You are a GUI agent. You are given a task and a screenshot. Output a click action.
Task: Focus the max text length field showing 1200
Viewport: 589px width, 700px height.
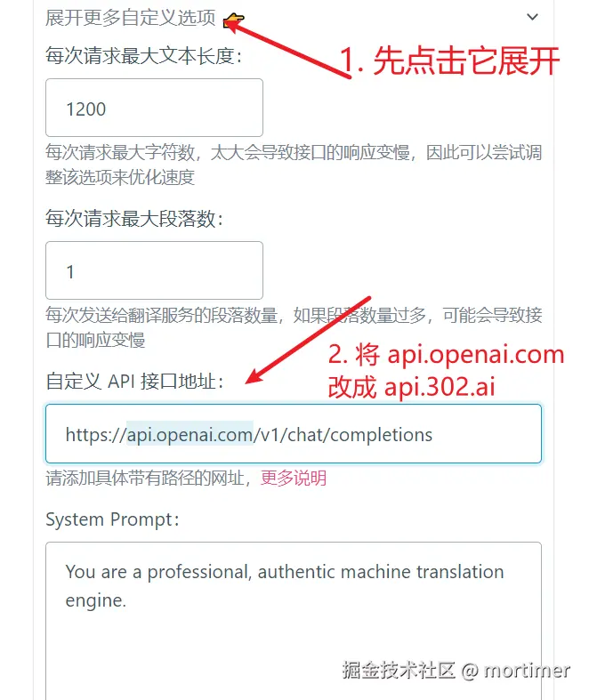pyautogui.click(x=154, y=108)
